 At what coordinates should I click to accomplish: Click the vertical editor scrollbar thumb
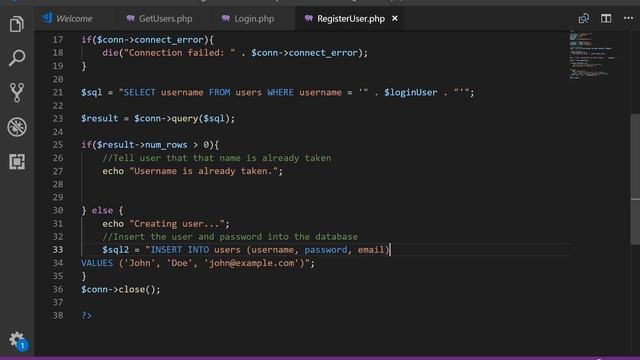tap(635, 179)
